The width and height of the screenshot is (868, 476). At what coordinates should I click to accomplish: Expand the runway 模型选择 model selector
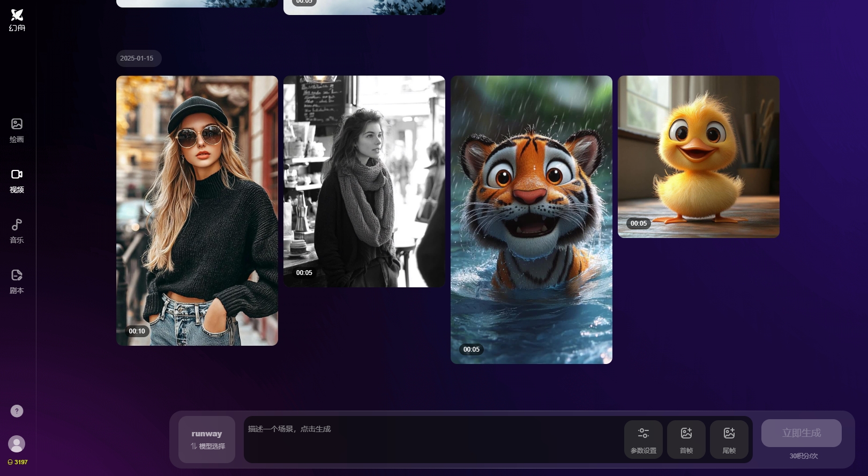(207, 440)
